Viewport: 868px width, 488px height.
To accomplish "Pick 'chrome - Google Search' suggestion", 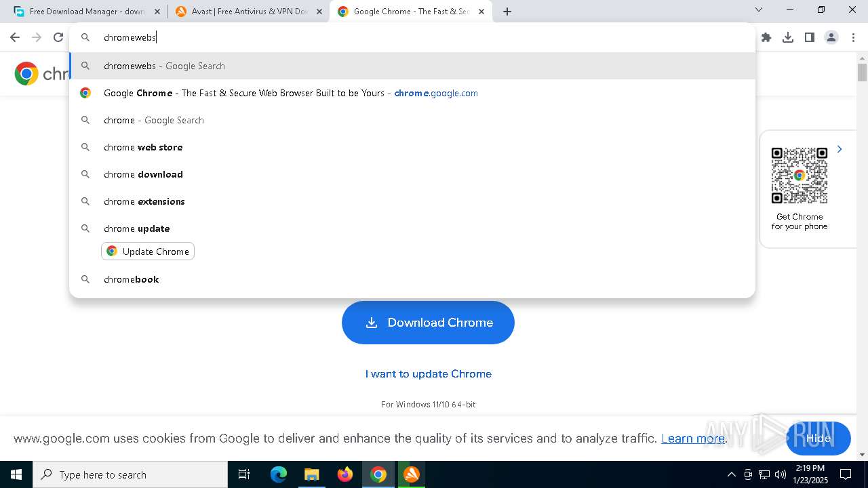I will click(x=412, y=120).
